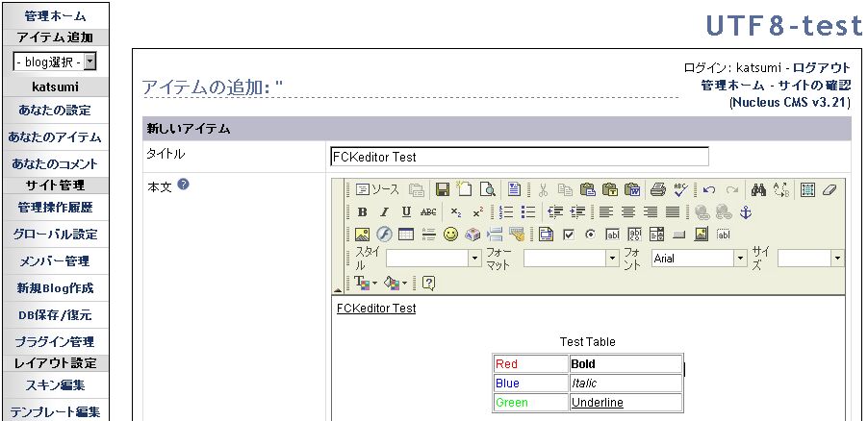Screen dimensions: 868x421
Task: Insert Radio Button form field icon
Action: click(590, 235)
